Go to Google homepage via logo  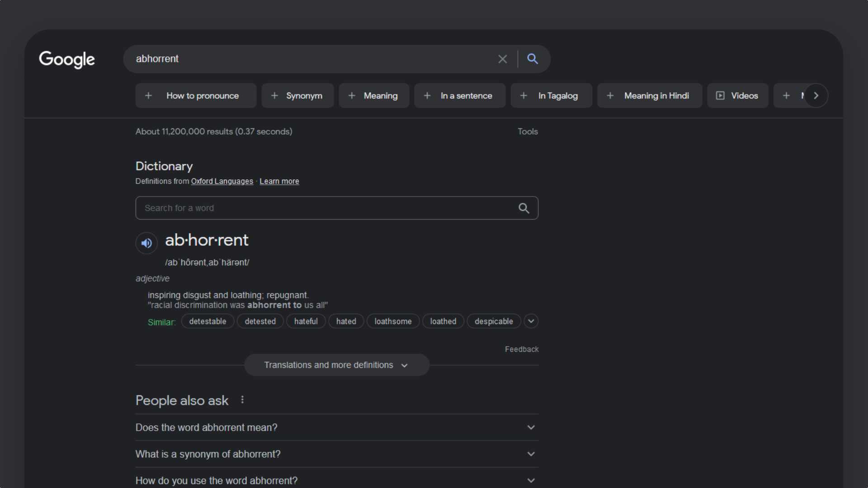67,59
